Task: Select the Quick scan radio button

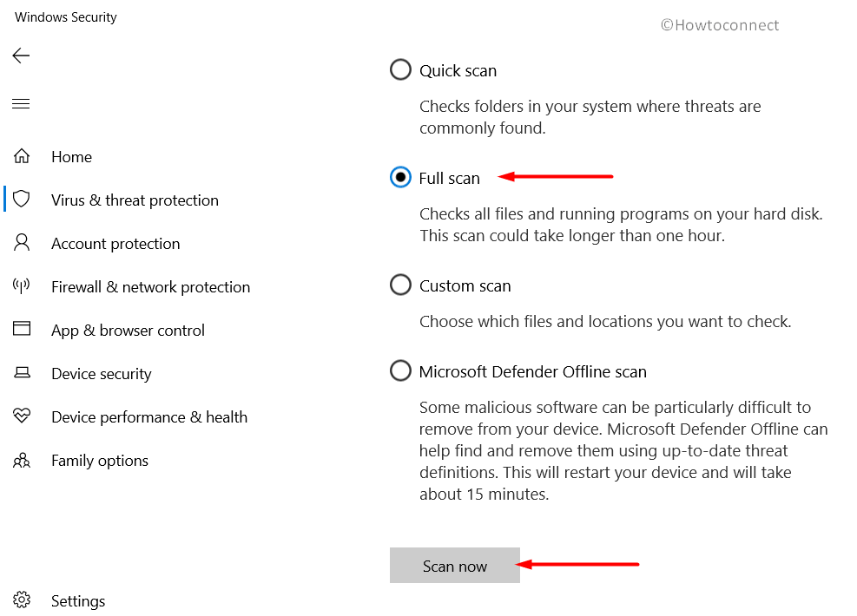Action: click(x=400, y=70)
